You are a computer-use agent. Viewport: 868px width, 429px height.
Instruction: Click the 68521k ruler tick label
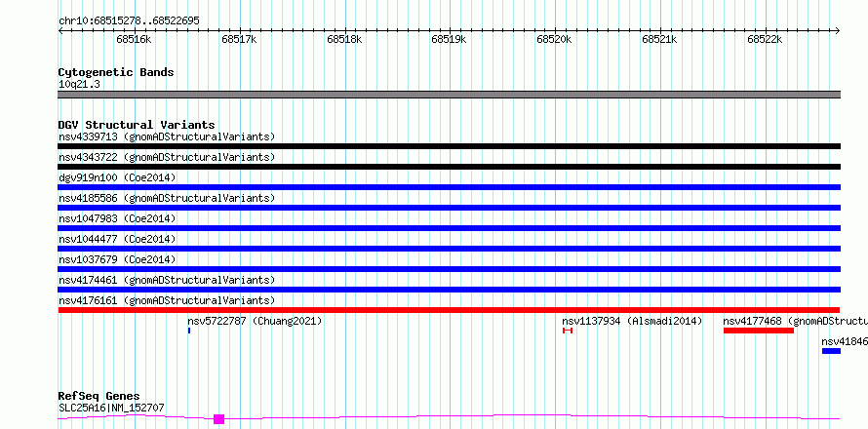(x=659, y=39)
